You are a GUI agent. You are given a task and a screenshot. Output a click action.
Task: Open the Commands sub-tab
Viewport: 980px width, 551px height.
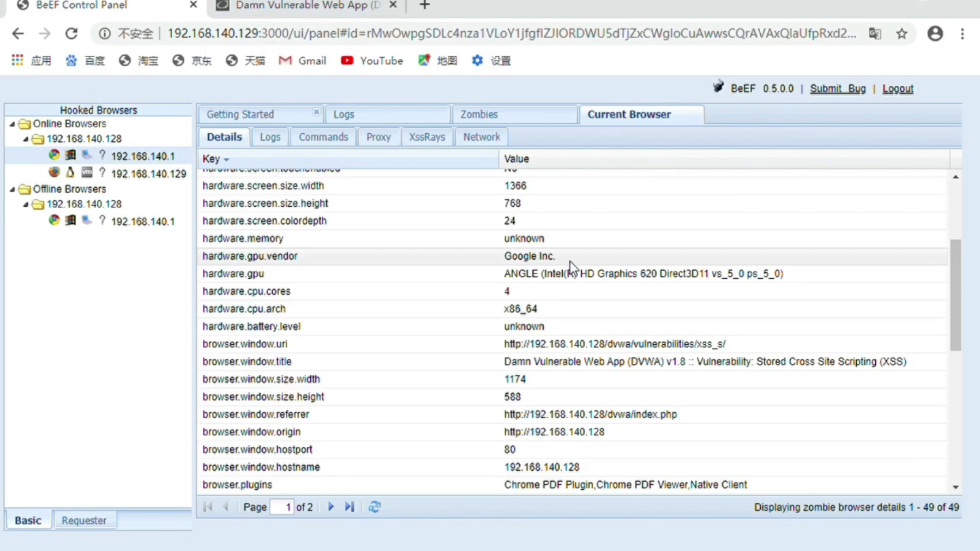pos(323,137)
